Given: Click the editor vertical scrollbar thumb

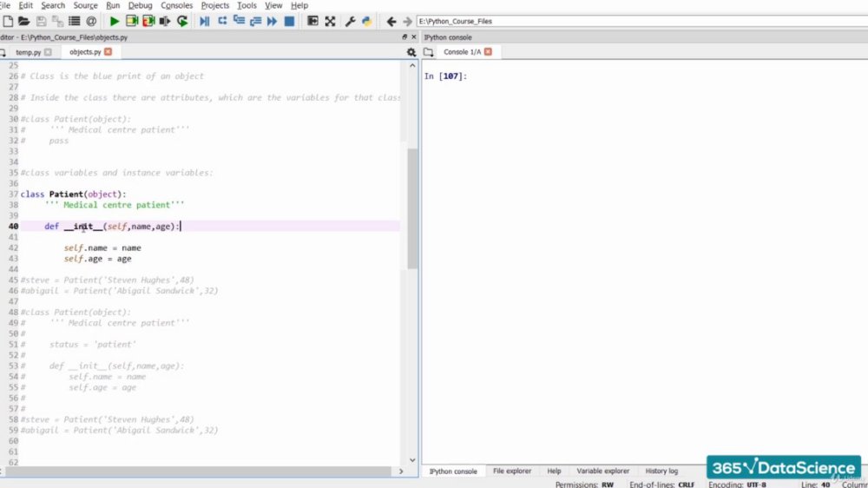Looking at the screenshot, I should click(x=412, y=208).
